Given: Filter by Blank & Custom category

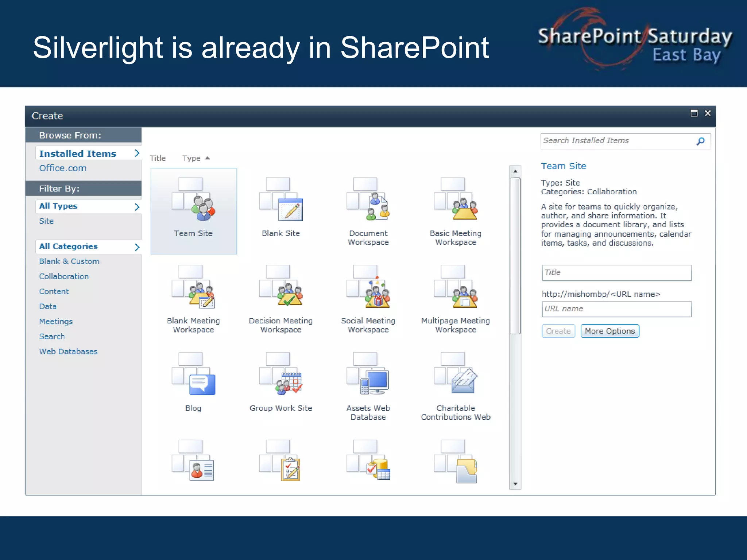Looking at the screenshot, I should tap(69, 261).
